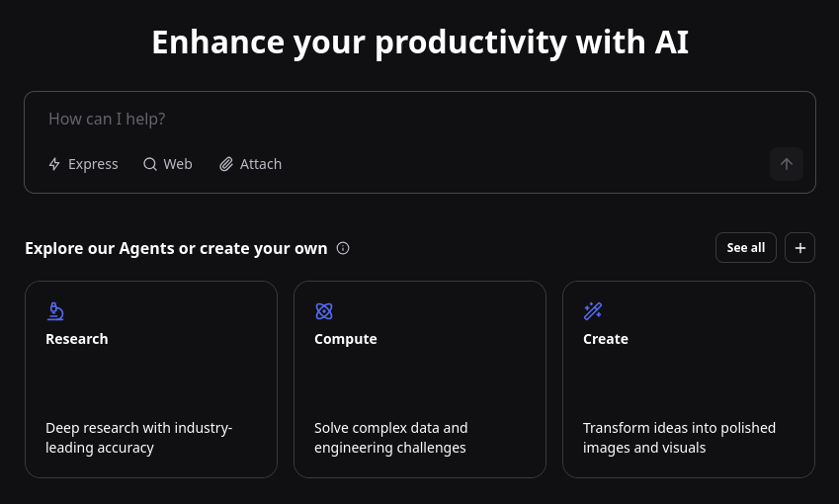The width and height of the screenshot is (839, 504).
Task: Select the Attach label text
Action: pos(261,164)
